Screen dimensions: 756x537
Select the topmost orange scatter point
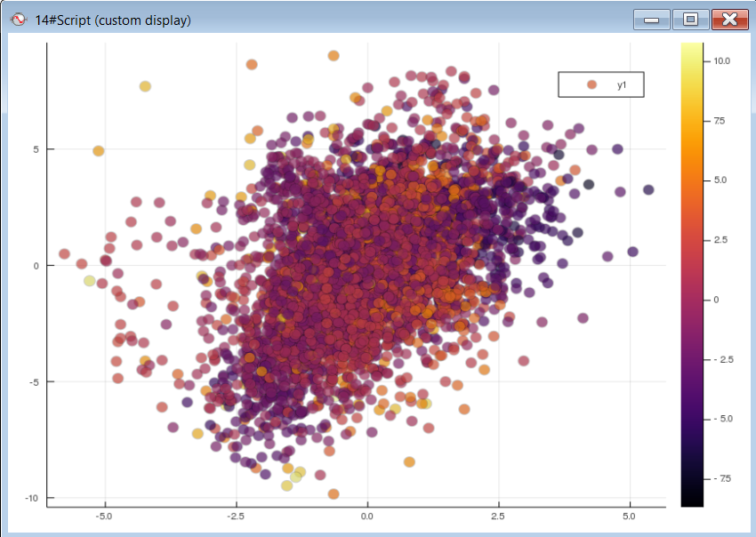tap(334, 55)
